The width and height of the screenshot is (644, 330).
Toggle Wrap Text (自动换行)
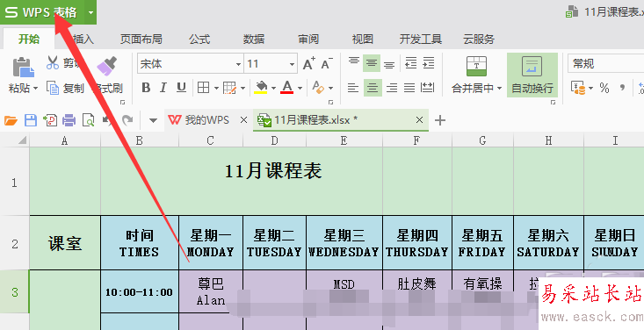[532, 75]
